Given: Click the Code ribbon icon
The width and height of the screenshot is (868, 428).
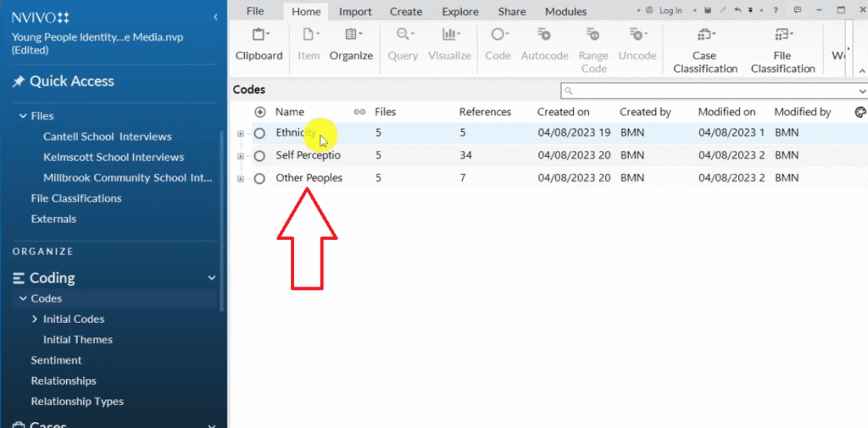Looking at the screenshot, I should point(498,44).
